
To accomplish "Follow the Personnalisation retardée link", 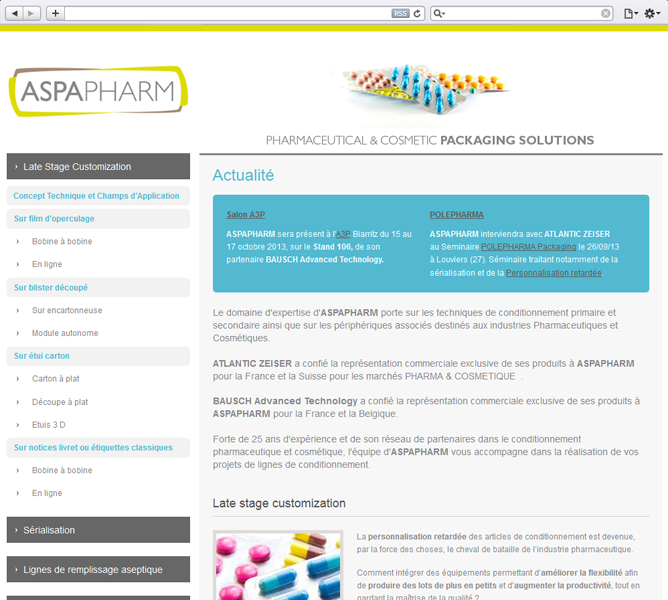I will [553, 273].
